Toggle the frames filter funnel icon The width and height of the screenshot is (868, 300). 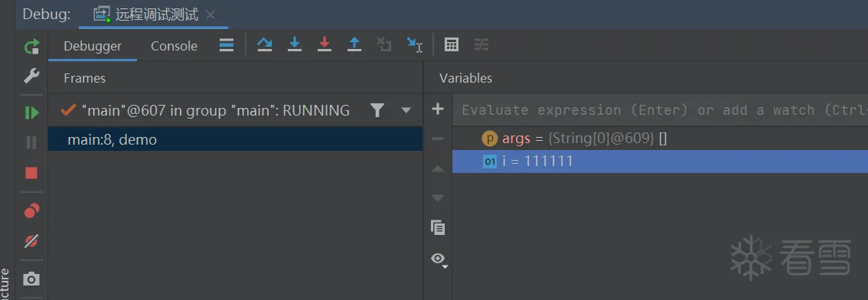click(x=377, y=110)
